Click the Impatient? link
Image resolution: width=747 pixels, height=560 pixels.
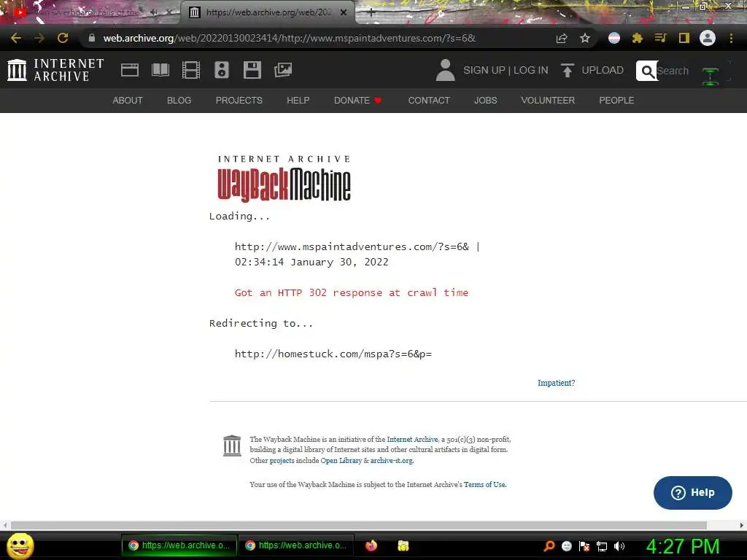[x=556, y=383]
